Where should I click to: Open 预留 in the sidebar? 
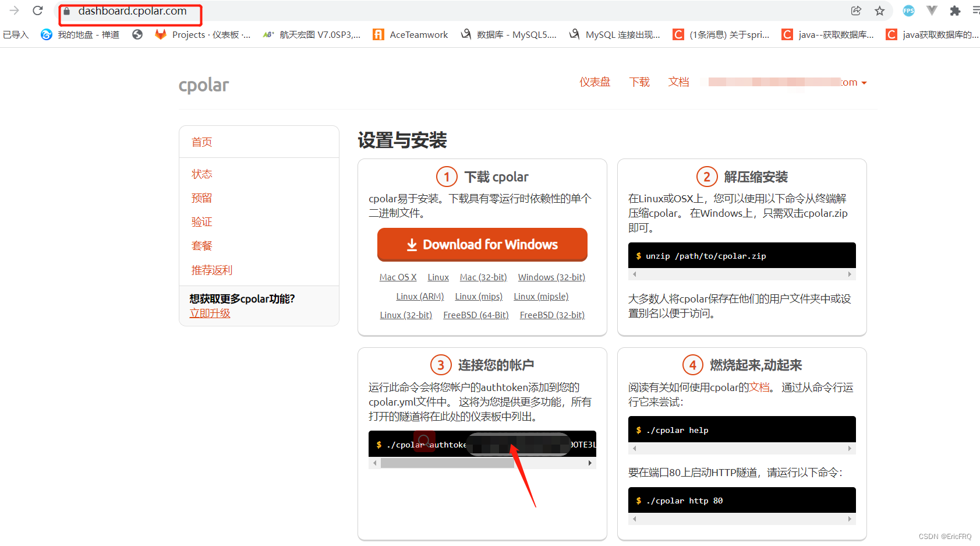click(202, 198)
